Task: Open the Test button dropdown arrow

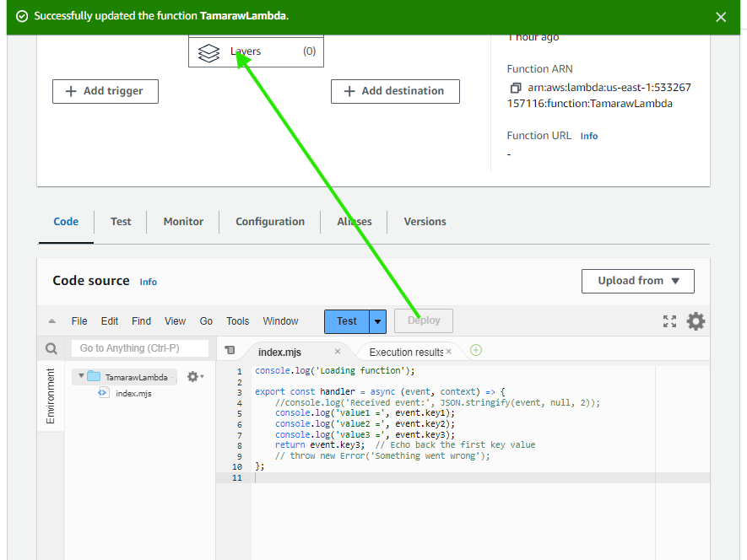Action: point(378,321)
